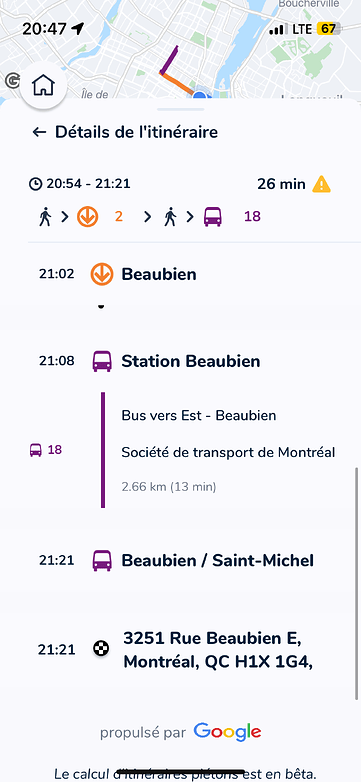Go back using the left arrow
361x782 pixels.
pyautogui.click(x=39, y=132)
